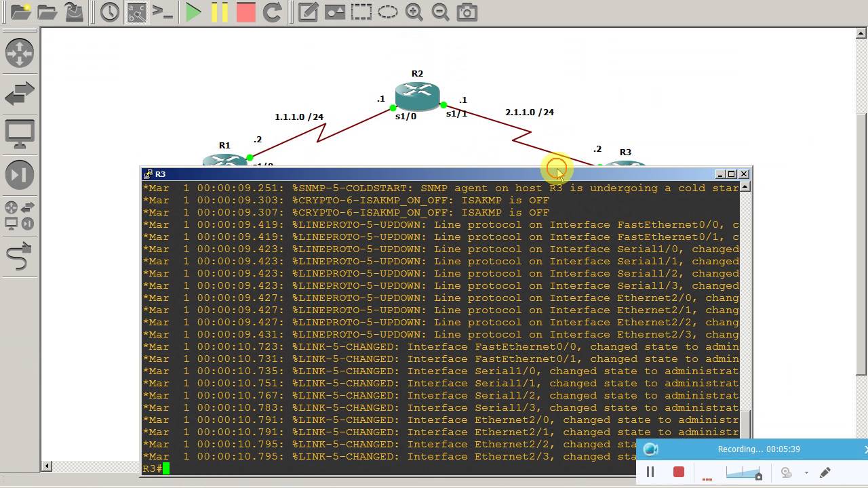Select the Add a link cable tool
The height and width of the screenshot is (488, 868).
click(20, 256)
